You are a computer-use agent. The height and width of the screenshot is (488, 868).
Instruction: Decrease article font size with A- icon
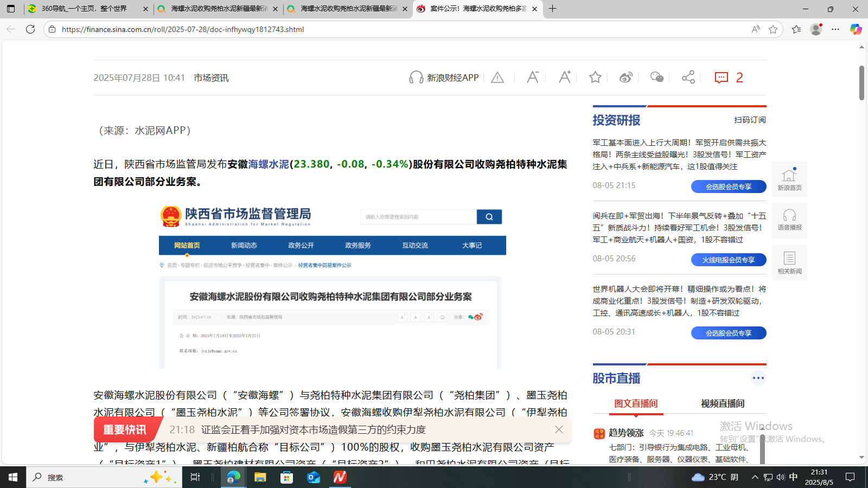(x=533, y=78)
